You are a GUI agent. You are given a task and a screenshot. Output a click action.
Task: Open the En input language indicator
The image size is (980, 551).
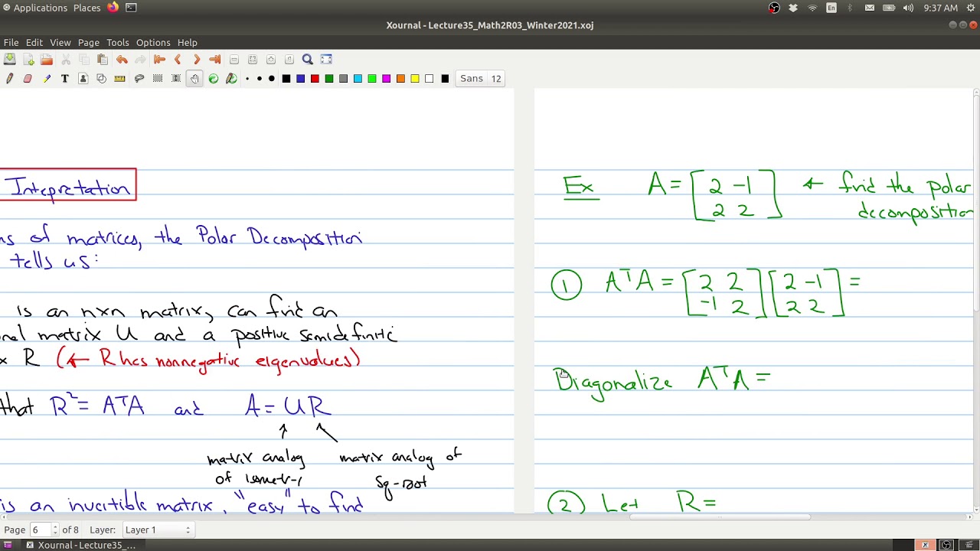click(x=831, y=8)
